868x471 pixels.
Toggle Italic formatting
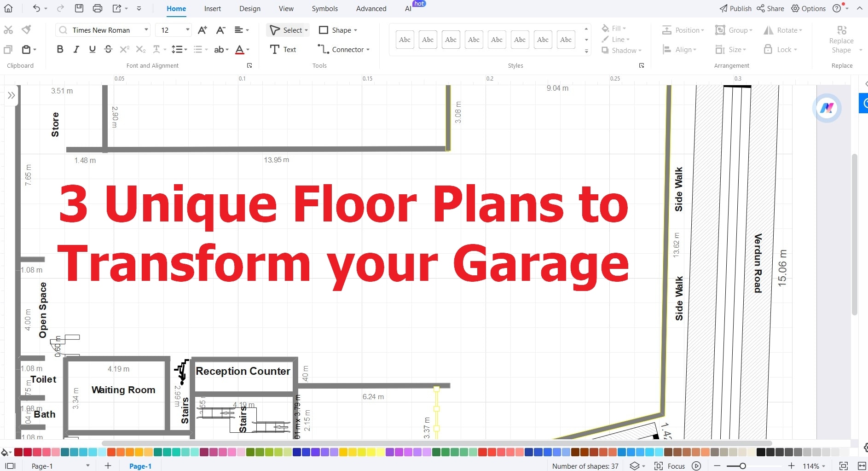(76, 49)
